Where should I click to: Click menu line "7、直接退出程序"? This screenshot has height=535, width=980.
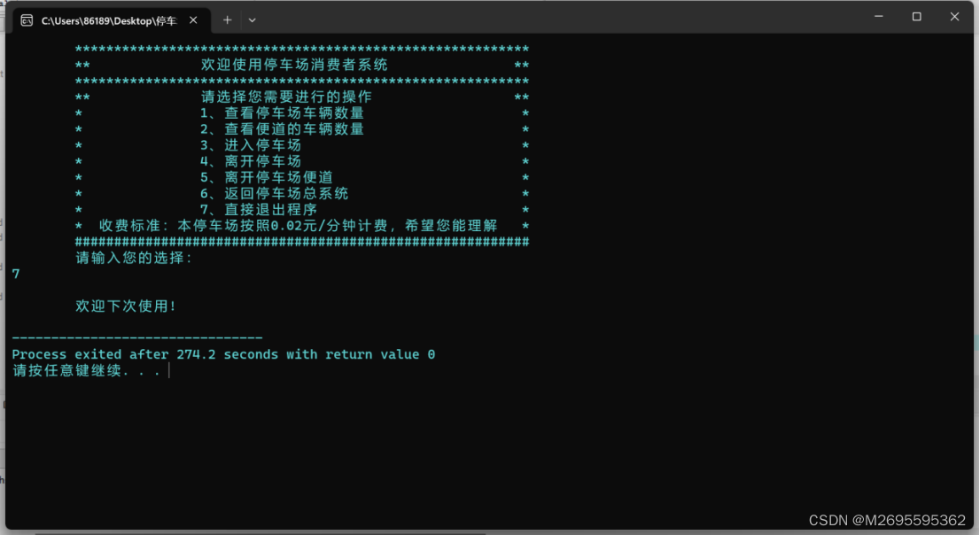258,210
